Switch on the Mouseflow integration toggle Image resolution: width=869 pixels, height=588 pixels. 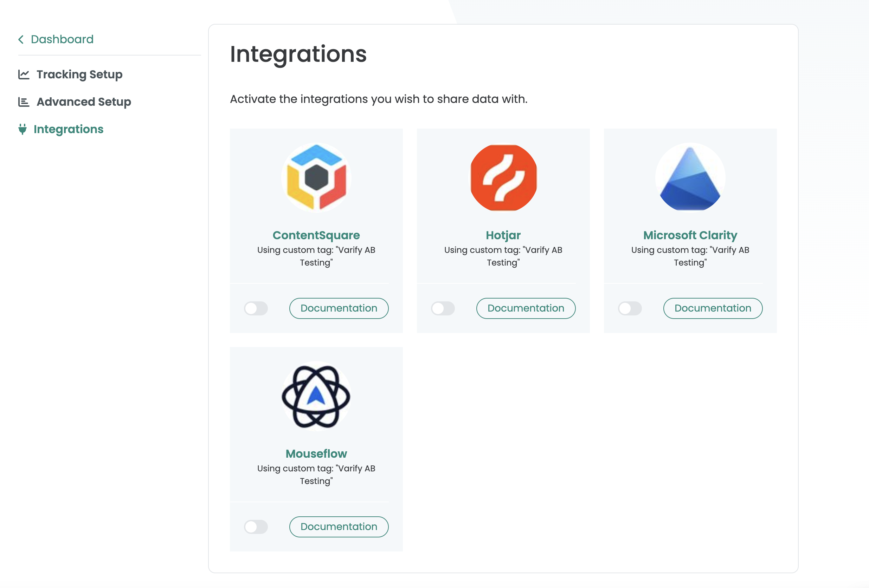[256, 527]
